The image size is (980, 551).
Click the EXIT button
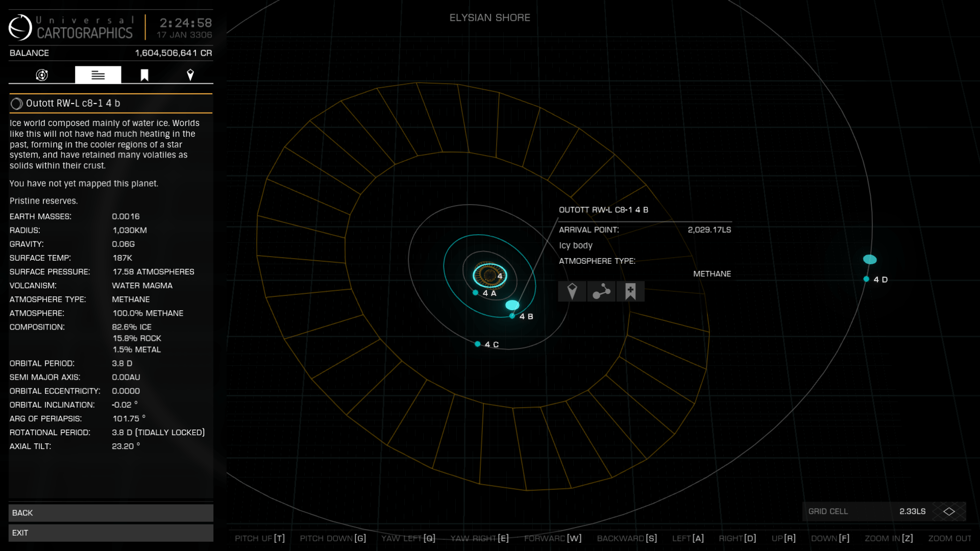[x=111, y=533]
